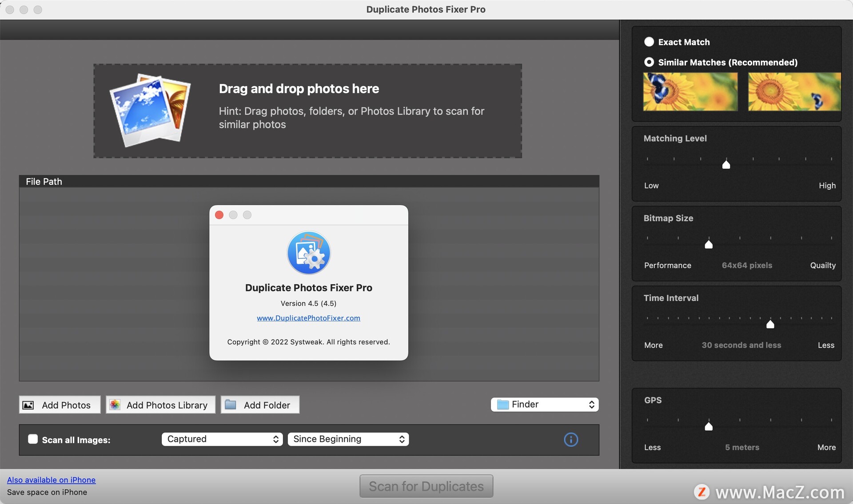The height and width of the screenshot is (504, 853).
Task: Close the About dialog with red button
Action: 219,215
